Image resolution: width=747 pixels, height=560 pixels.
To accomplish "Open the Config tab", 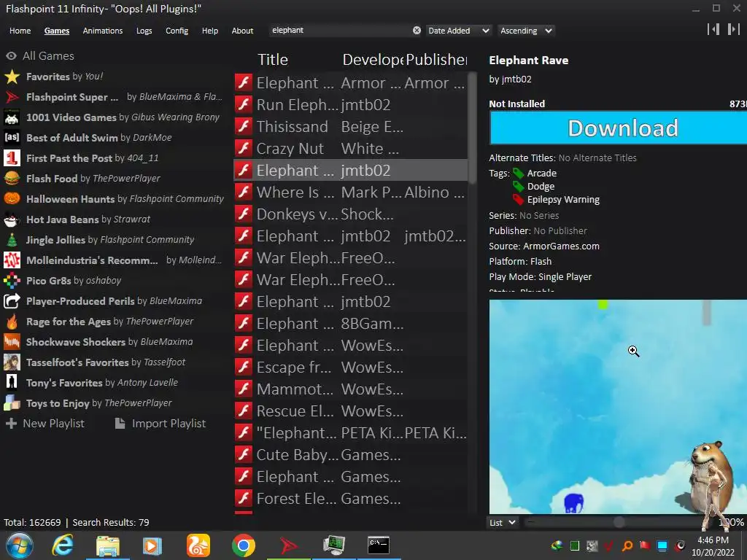I will coord(177,31).
